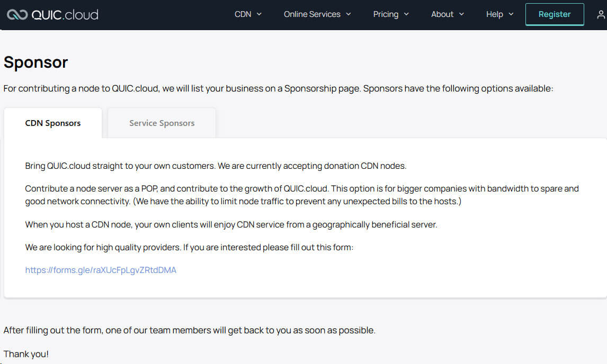Expand the Pricing dropdown chevron

(x=406, y=14)
